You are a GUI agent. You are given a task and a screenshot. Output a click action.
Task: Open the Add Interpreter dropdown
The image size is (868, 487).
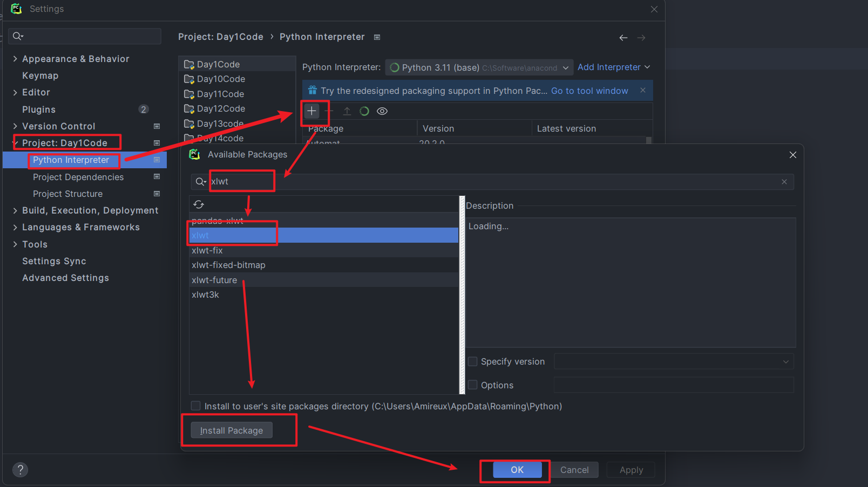614,67
